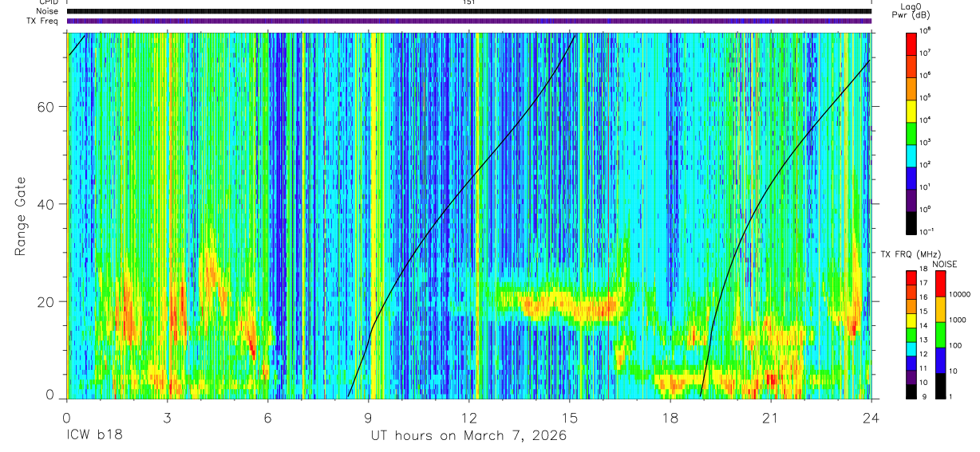Viewport: 980px width, 452px height.
Task: Click the black Noise strip above the plot
Action: 468,11
